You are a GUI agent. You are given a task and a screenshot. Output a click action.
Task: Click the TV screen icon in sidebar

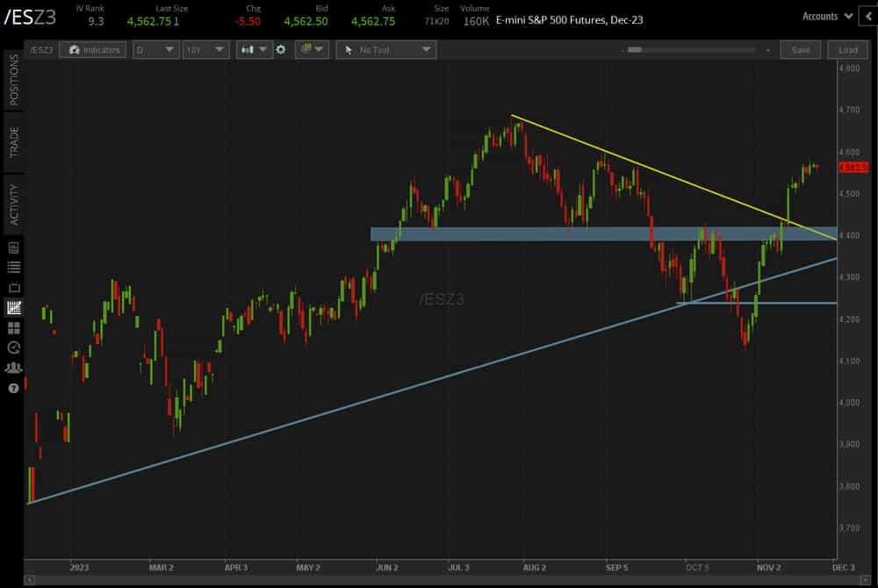click(14, 287)
